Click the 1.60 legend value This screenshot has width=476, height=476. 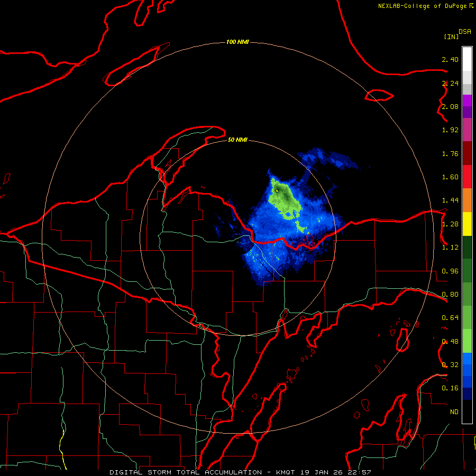pyautogui.click(x=450, y=177)
